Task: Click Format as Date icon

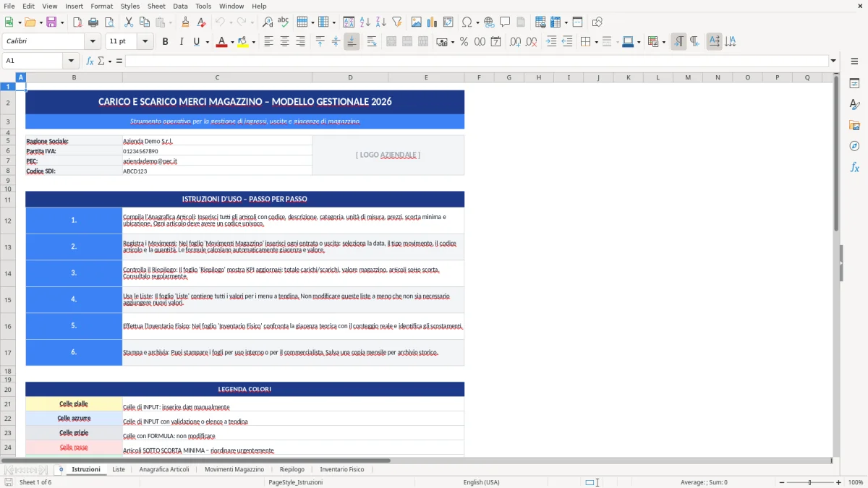Action: pyautogui.click(x=495, y=42)
